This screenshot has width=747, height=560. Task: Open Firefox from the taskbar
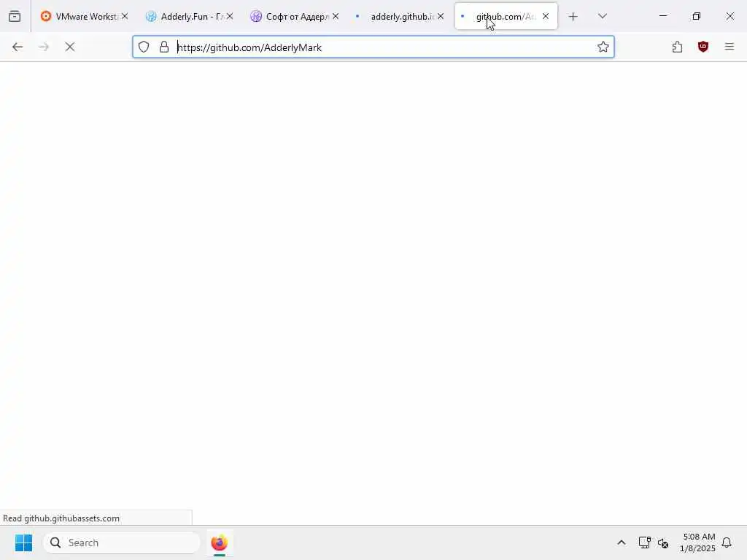(x=219, y=542)
